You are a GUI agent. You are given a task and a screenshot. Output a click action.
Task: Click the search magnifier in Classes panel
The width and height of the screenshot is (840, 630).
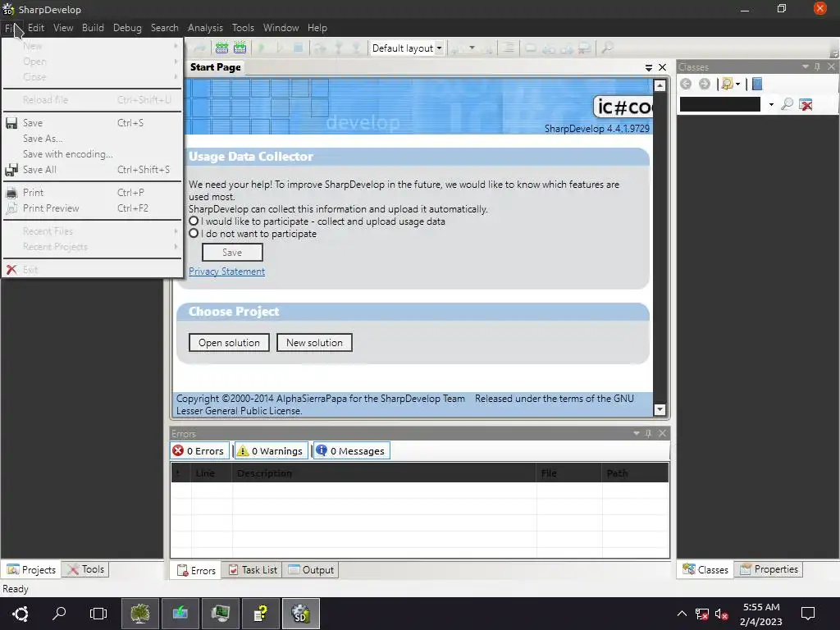click(x=787, y=104)
